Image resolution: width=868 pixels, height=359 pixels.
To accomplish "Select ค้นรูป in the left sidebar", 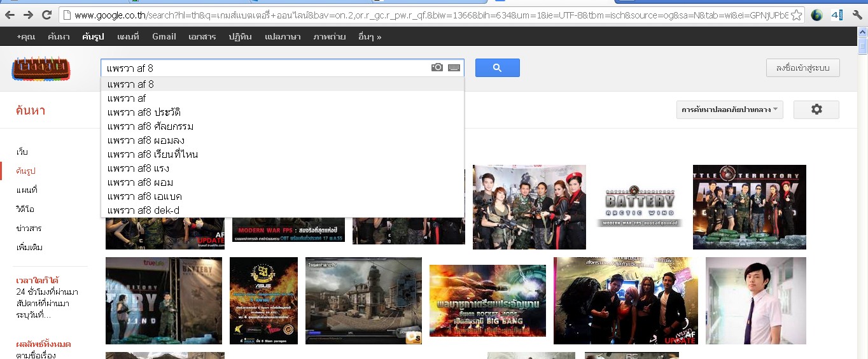I will coord(26,171).
